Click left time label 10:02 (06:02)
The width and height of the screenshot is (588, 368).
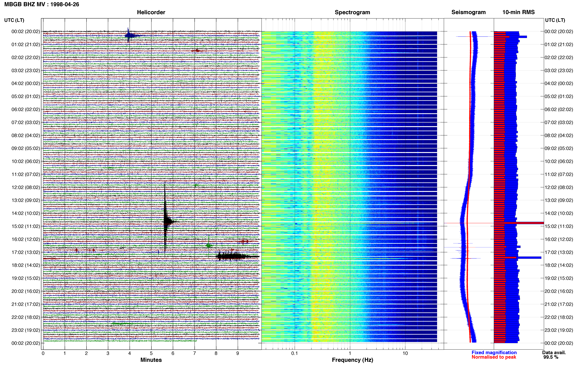(26, 161)
